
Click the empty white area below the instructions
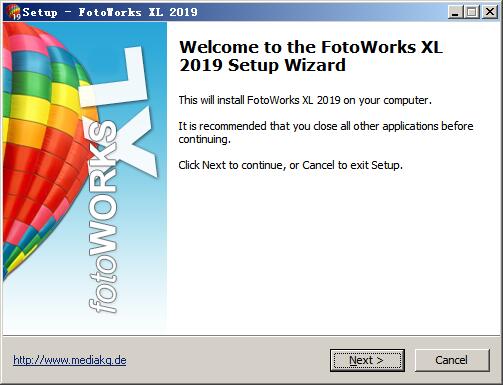330,253
